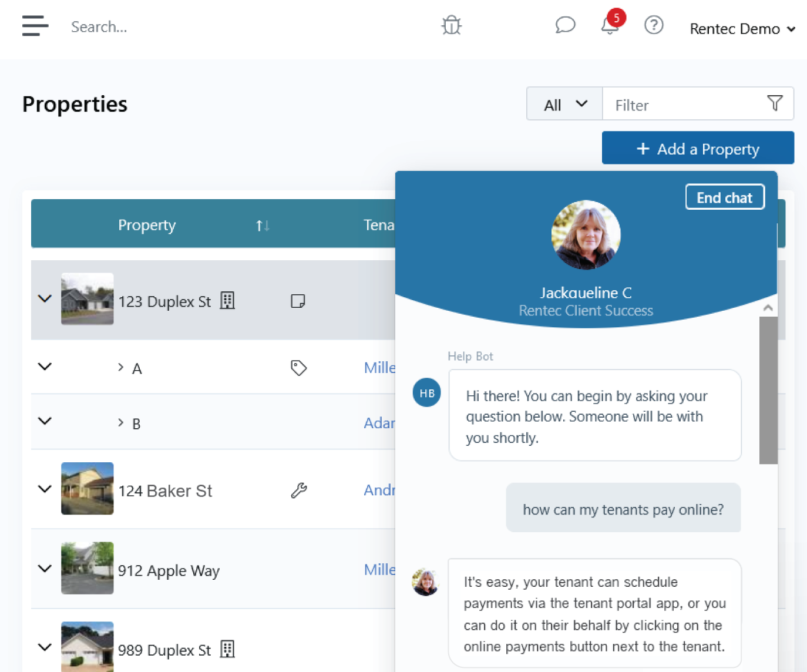807x672 pixels.
Task: Open the hamburger navigation menu
Action: [x=35, y=26]
